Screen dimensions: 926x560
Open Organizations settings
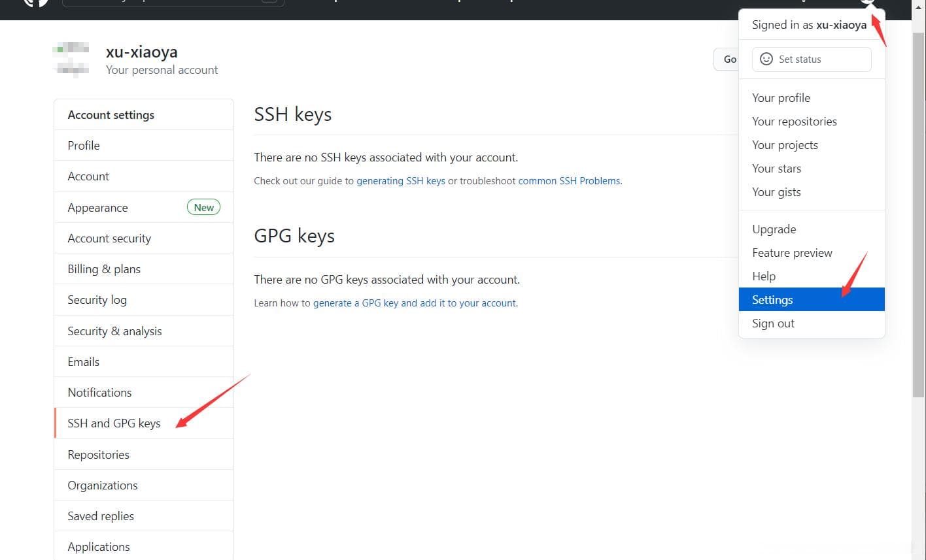click(x=144, y=486)
